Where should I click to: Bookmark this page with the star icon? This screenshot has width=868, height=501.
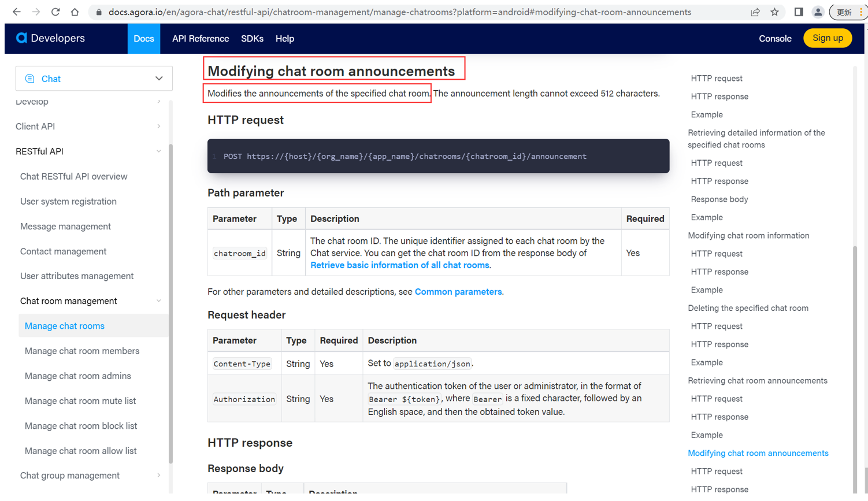coord(774,12)
